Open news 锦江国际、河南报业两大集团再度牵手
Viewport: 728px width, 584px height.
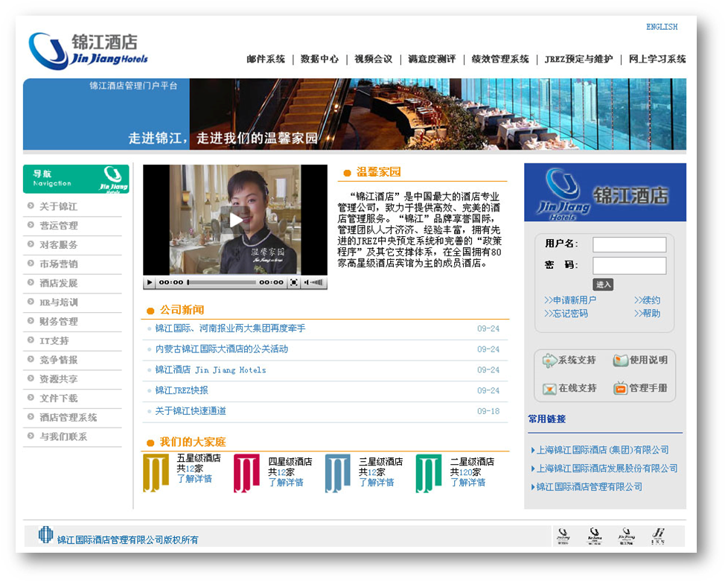point(230,328)
